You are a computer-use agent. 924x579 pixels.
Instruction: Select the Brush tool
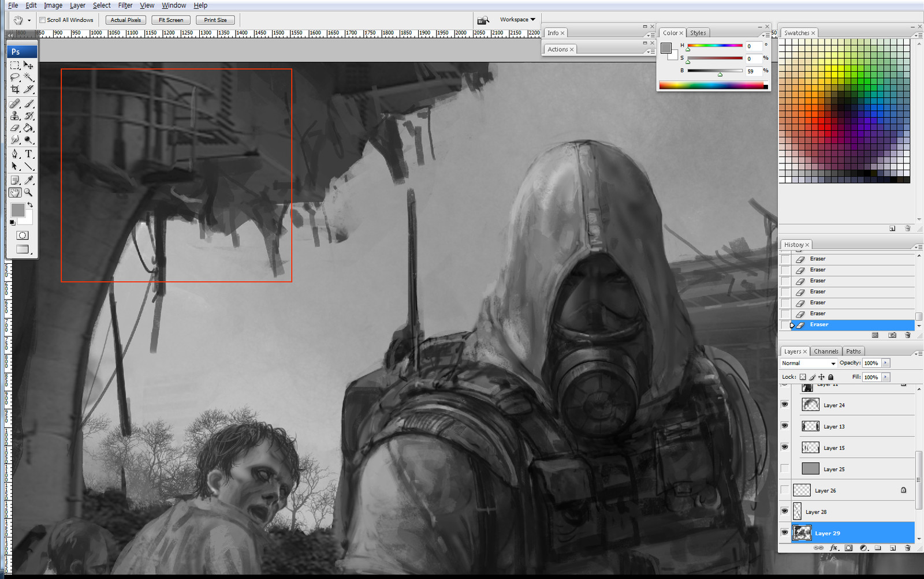(28, 104)
